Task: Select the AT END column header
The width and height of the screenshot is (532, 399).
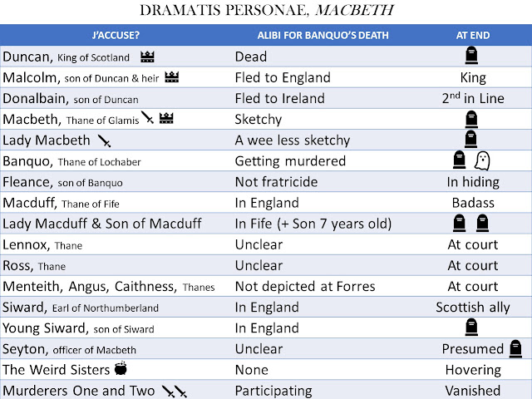Action: click(x=472, y=37)
